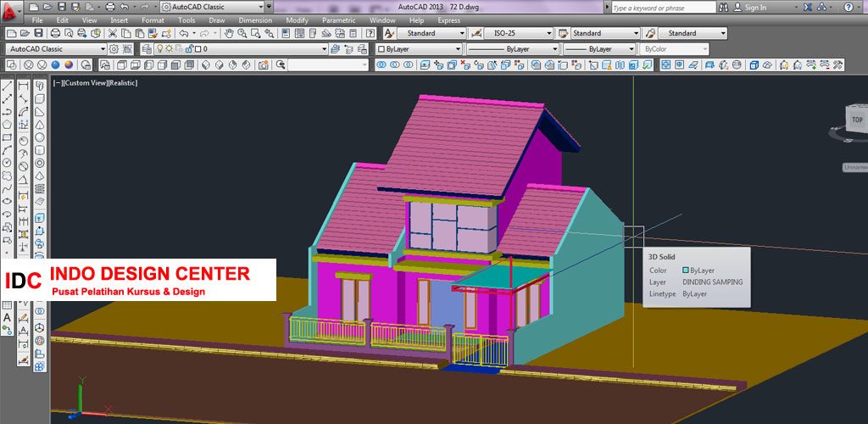Click the [Custom View] viewport label
Screen dimensions: 868x424
(x=86, y=83)
